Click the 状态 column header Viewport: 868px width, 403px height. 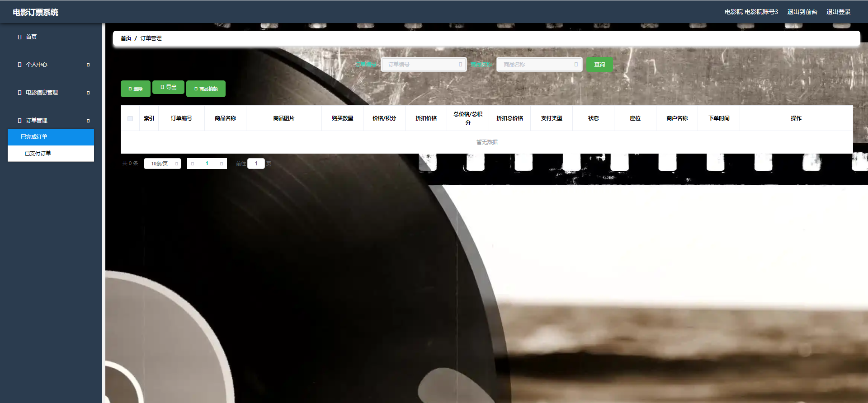pyautogui.click(x=593, y=118)
